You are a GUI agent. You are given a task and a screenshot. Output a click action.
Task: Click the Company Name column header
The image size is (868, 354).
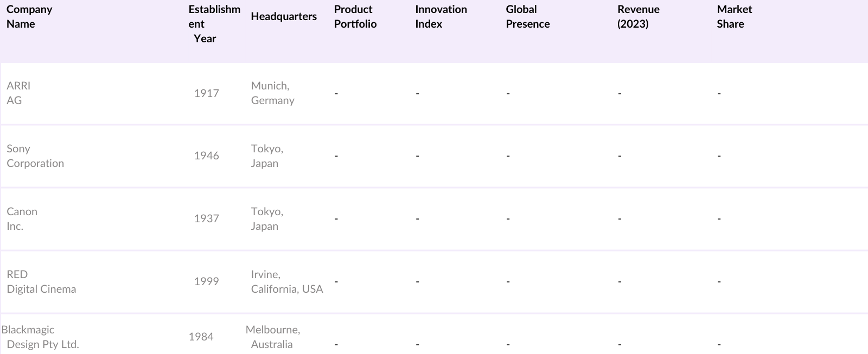pyautogui.click(x=29, y=17)
